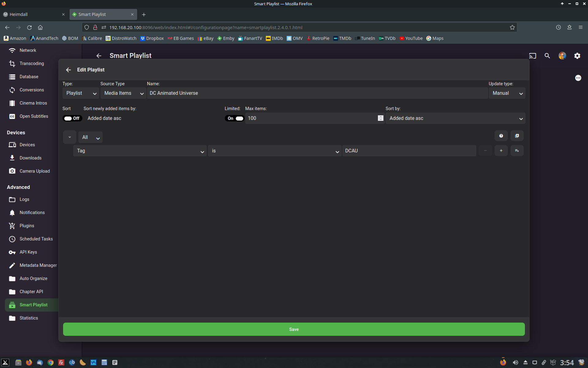Bookmark this page with the star icon
The image size is (588, 368).
[x=512, y=27]
